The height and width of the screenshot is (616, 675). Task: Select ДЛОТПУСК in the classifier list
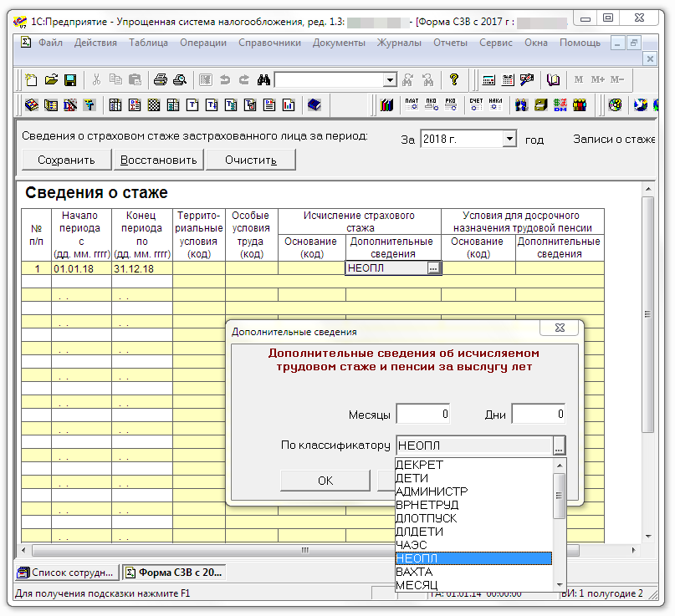coord(473,518)
